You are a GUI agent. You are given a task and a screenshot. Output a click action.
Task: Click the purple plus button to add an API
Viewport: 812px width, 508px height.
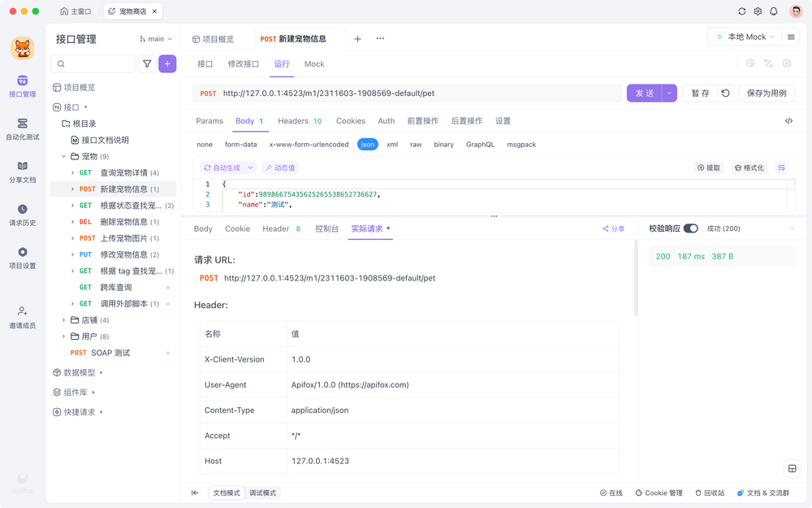pyautogui.click(x=167, y=63)
